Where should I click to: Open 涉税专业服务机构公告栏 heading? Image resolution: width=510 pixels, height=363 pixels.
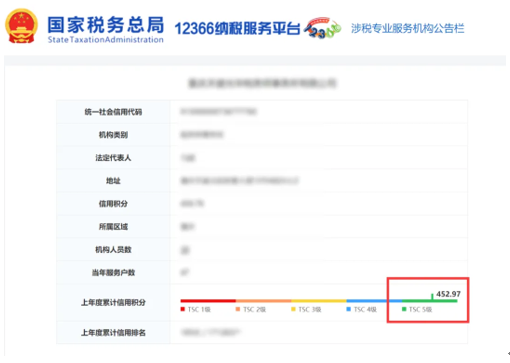407,29
